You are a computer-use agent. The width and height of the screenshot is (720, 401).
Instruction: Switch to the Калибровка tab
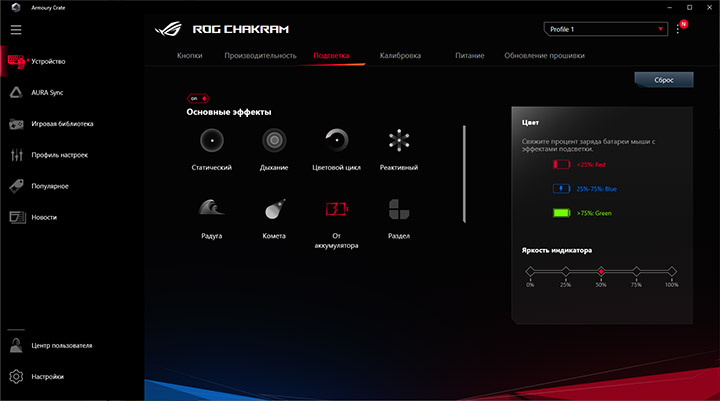click(x=400, y=56)
